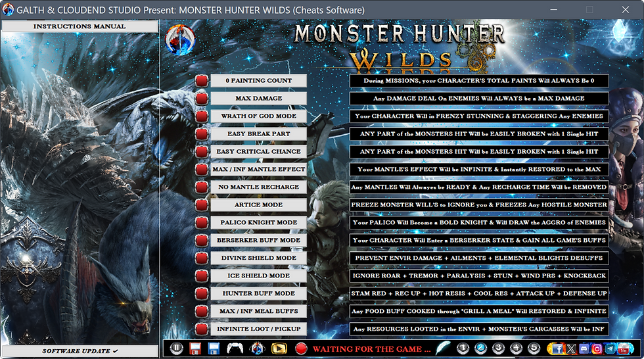Toggle red light for Infinite Loot / Pickup
The width and height of the screenshot is (644, 359).
[x=202, y=329]
